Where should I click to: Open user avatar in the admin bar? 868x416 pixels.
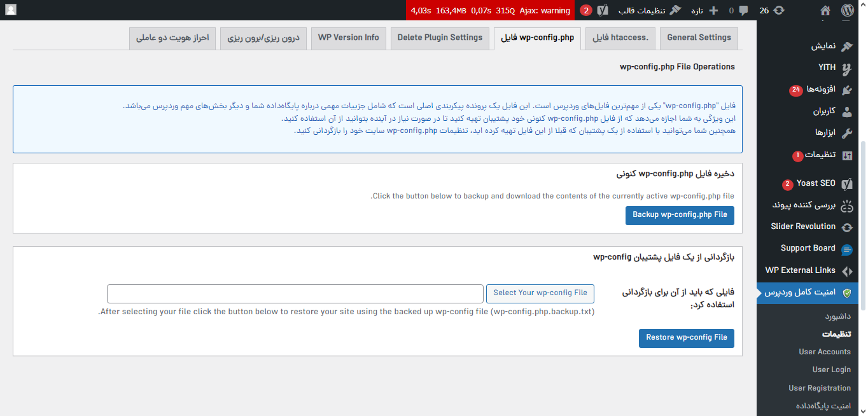[x=11, y=10]
